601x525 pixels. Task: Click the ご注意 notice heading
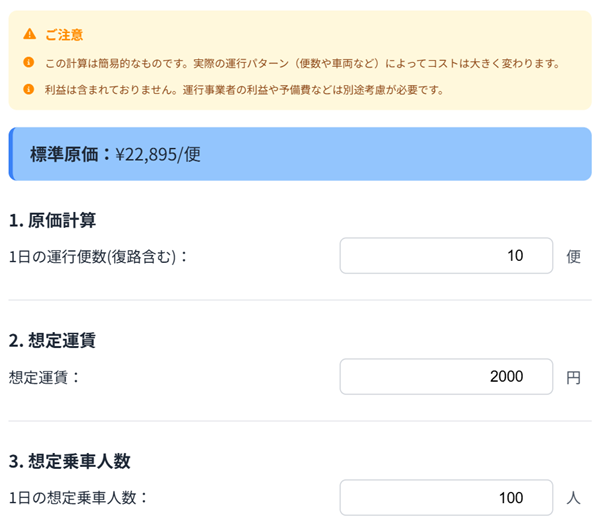66,34
